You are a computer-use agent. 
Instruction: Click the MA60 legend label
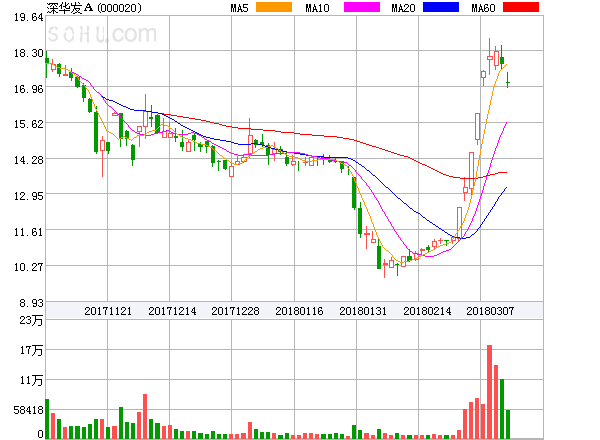(x=483, y=8)
